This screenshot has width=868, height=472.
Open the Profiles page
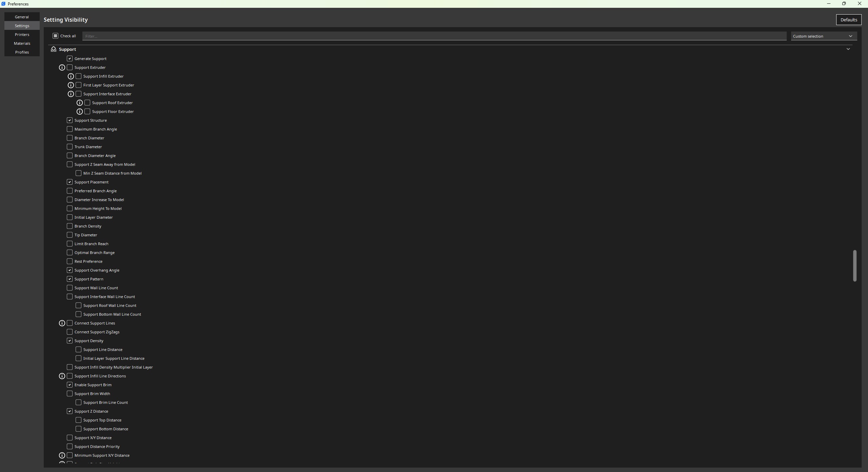pos(22,52)
